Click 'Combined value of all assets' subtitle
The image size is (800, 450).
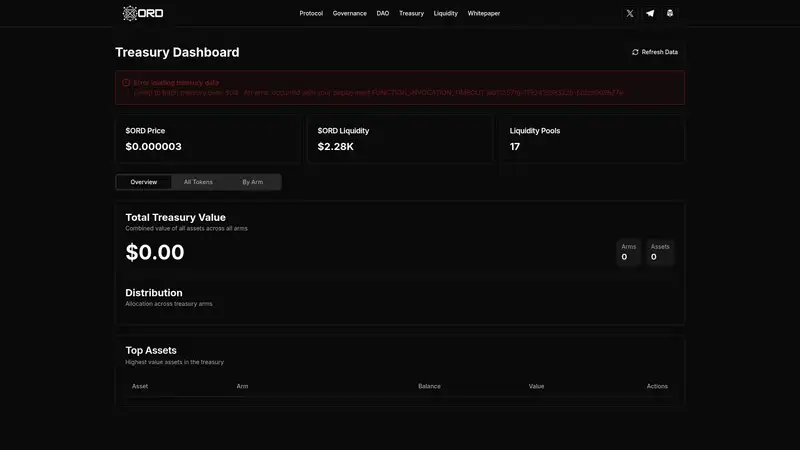(186, 229)
